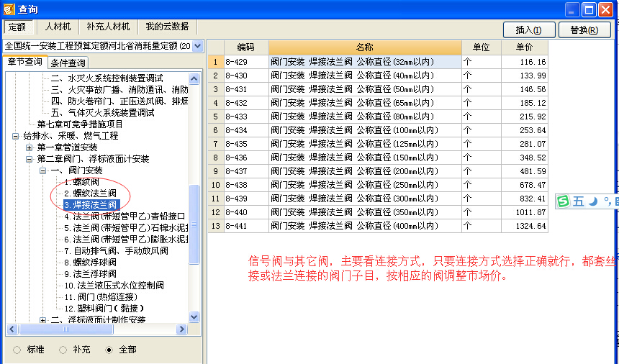Viewport: 619px width, 364px height.
Task: Click the 查询 window title icon
Action: point(9,9)
